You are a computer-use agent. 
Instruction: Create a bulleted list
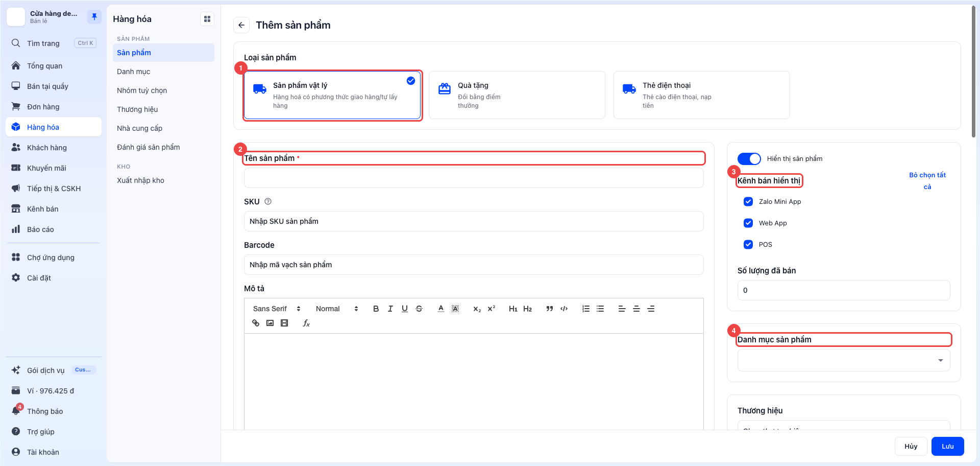point(600,309)
